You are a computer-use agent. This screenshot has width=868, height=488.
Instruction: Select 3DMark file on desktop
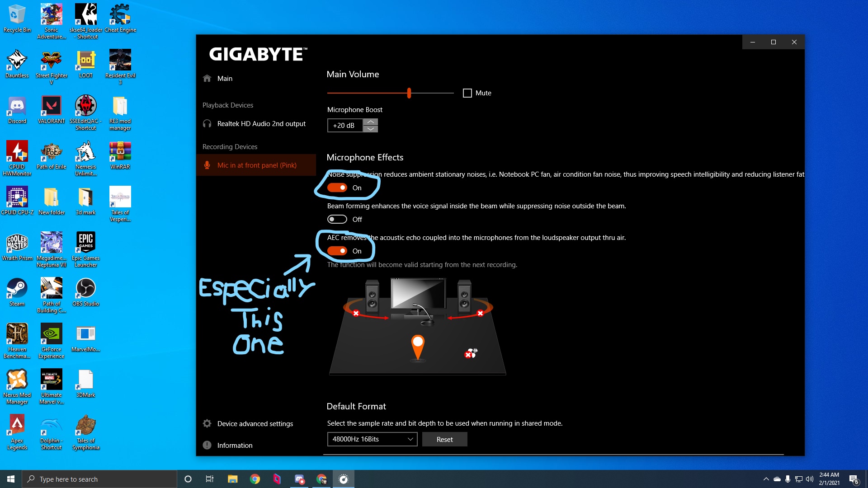pos(86,384)
